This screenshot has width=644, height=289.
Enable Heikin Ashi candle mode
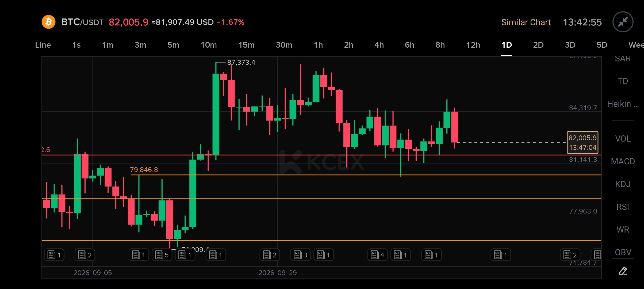623,104
